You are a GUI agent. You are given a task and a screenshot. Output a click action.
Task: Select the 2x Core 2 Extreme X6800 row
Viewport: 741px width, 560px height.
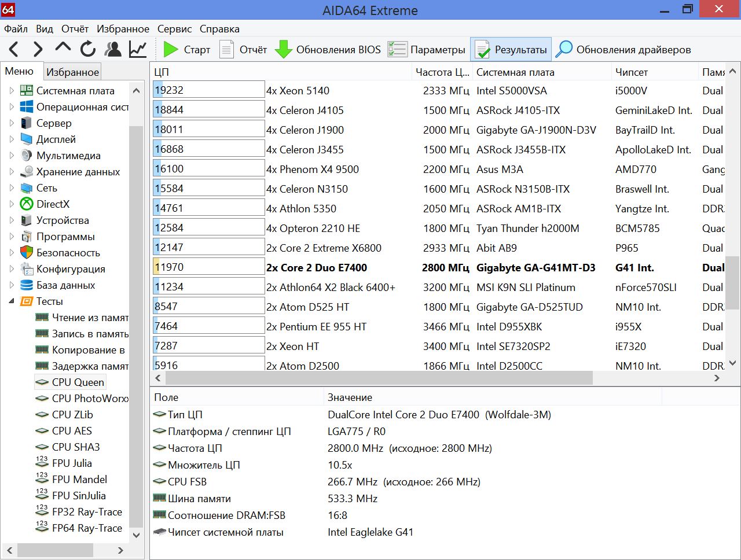[438, 248]
